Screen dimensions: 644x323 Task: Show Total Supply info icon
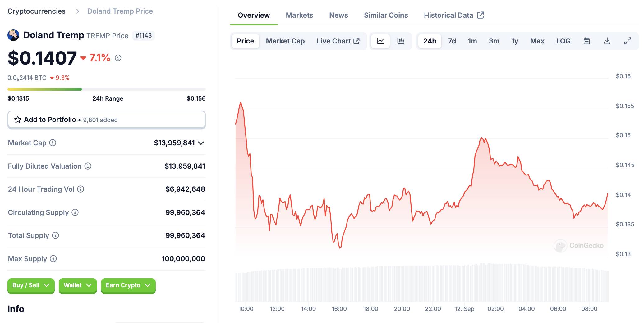point(55,235)
